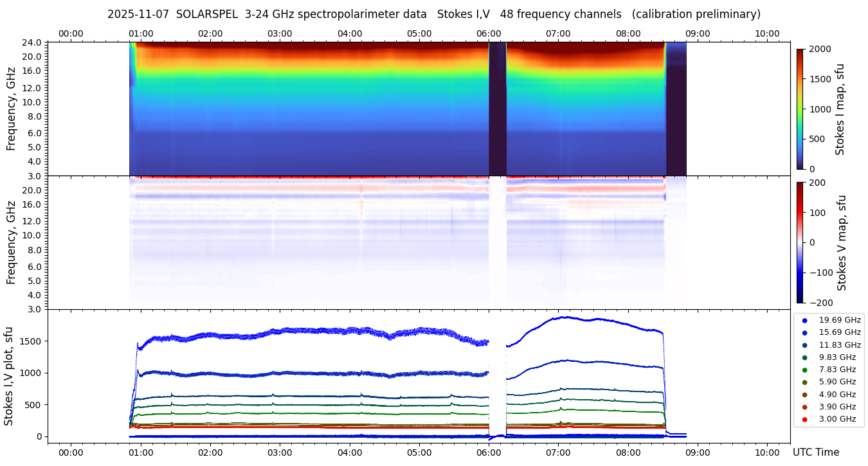
Task: Click the plot title text at top
Action: pos(433,14)
